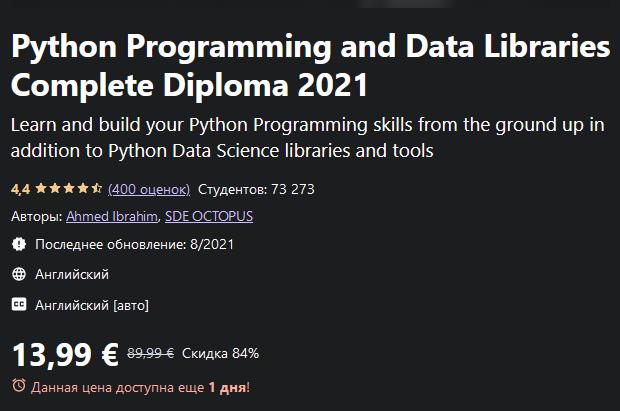Click the course title heading
Screen dimensions: 620x411
pos(310,66)
